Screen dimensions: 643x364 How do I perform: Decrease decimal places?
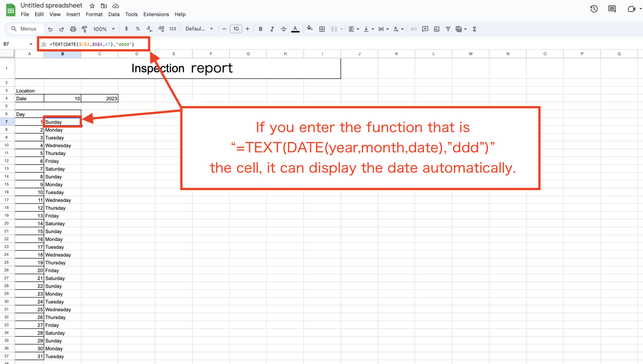[149, 29]
